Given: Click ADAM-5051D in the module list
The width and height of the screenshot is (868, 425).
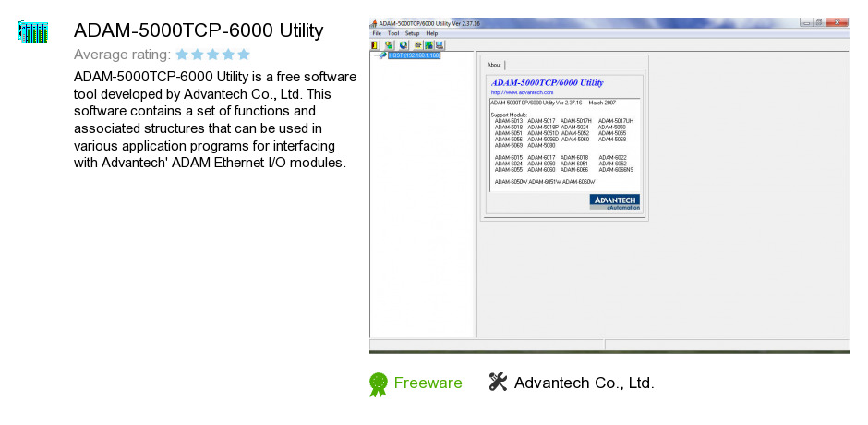Looking at the screenshot, I should click(x=543, y=133).
